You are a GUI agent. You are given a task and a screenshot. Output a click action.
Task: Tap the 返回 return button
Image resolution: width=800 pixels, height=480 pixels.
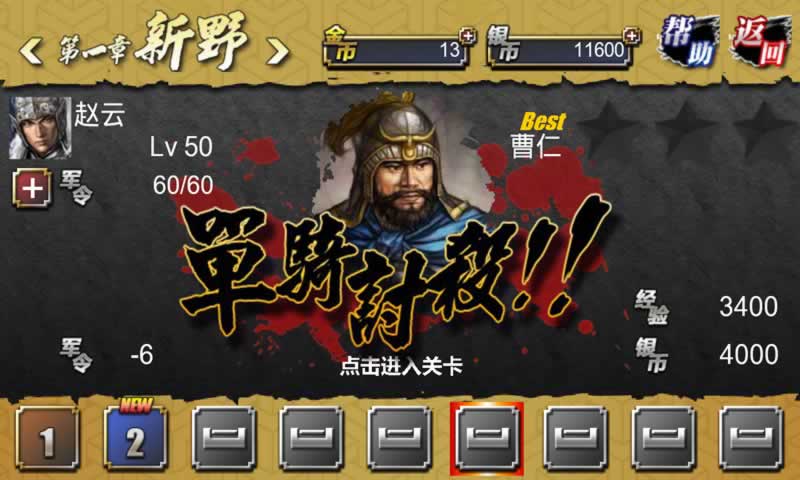click(762, 42)
